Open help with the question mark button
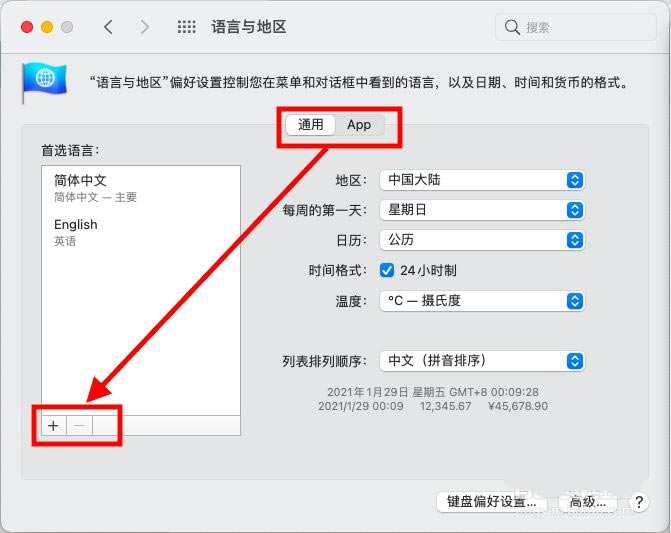Image resolution: width=671 pixels, height=533 pixels. tap(639, 502)
